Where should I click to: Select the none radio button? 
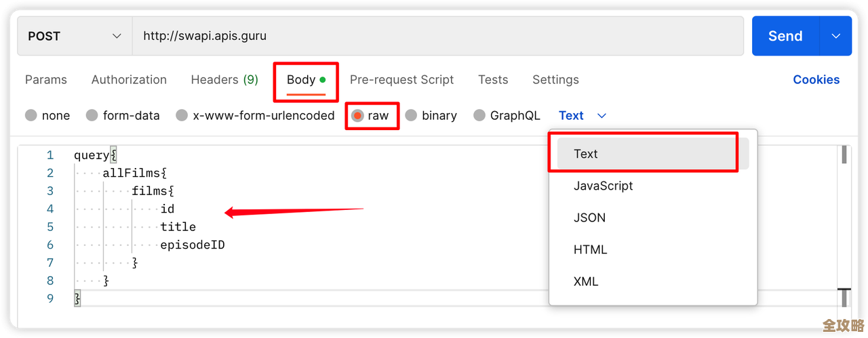[x=31, y=116]
